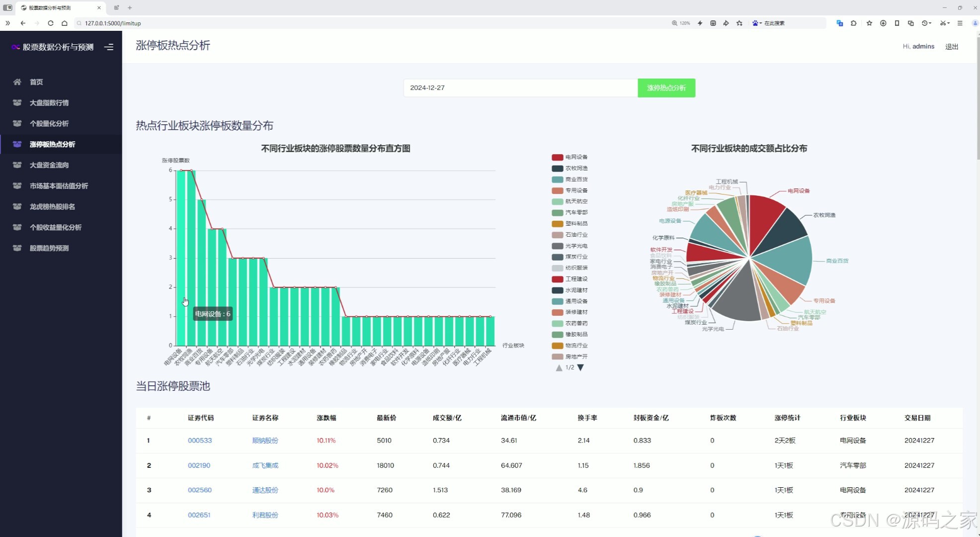Open the browser zoom 120% control
980x537 pixels.
pyautogui.click(x=681, y=23)
